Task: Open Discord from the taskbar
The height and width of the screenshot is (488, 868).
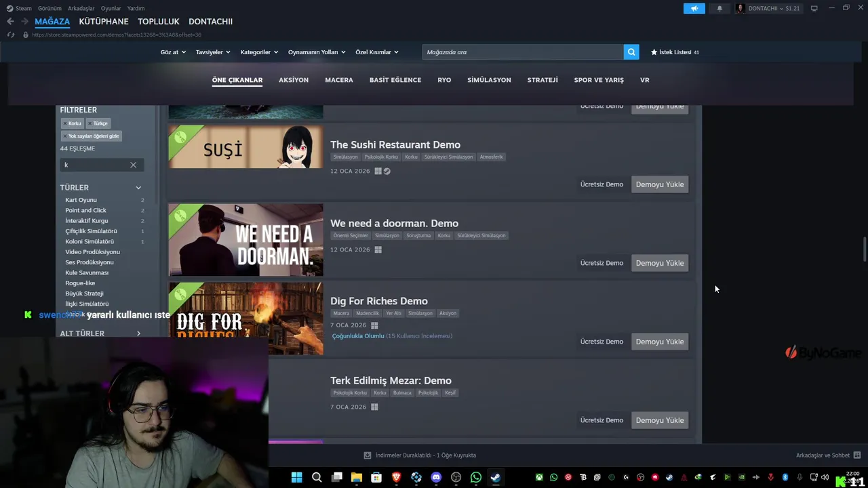Action: 436,477
